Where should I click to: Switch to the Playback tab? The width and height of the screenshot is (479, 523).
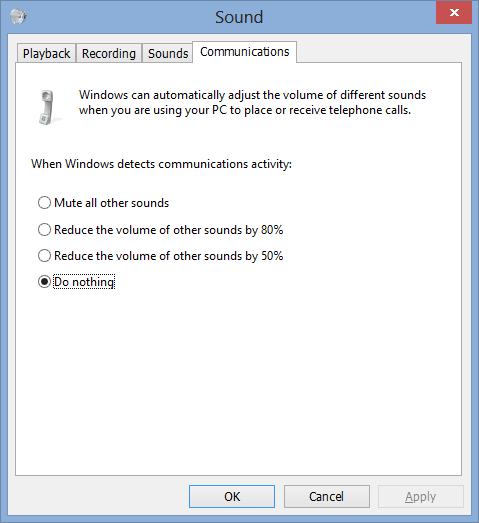coord(46,53)
